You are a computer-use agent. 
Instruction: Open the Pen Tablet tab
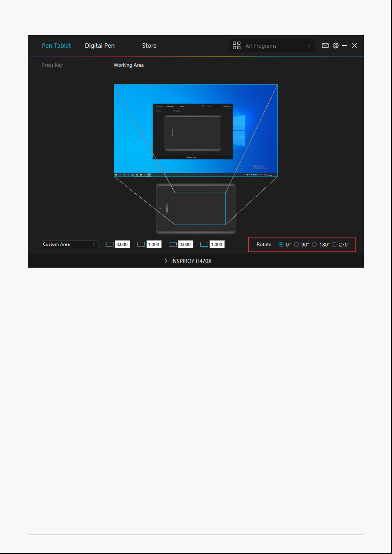click(x=56, y=46)
